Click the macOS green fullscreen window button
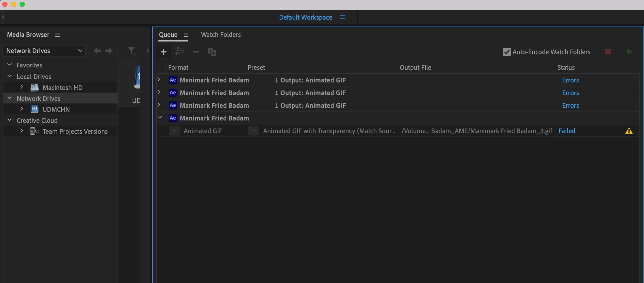 (22, 4)
